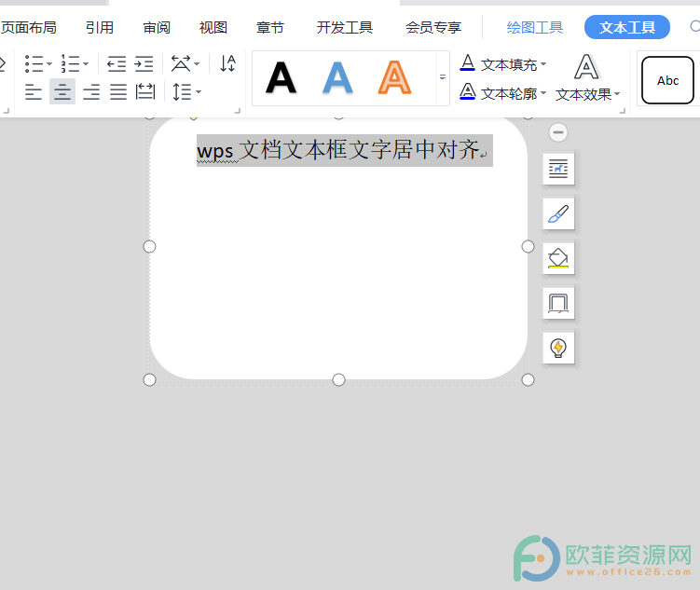Apply orange outlined text art style
The height and width of the screenshot is (590, 700).
[394, 77]
